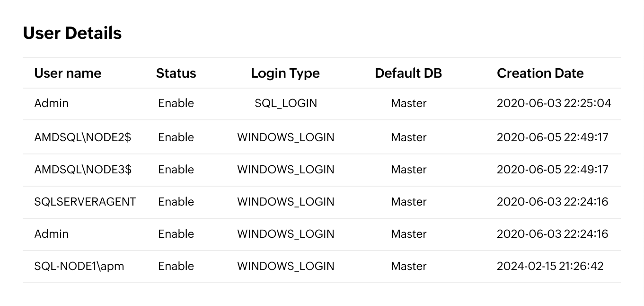
Task: Select the 2024-02-15 21:26:42 creation date
Action: coord(550,266)
